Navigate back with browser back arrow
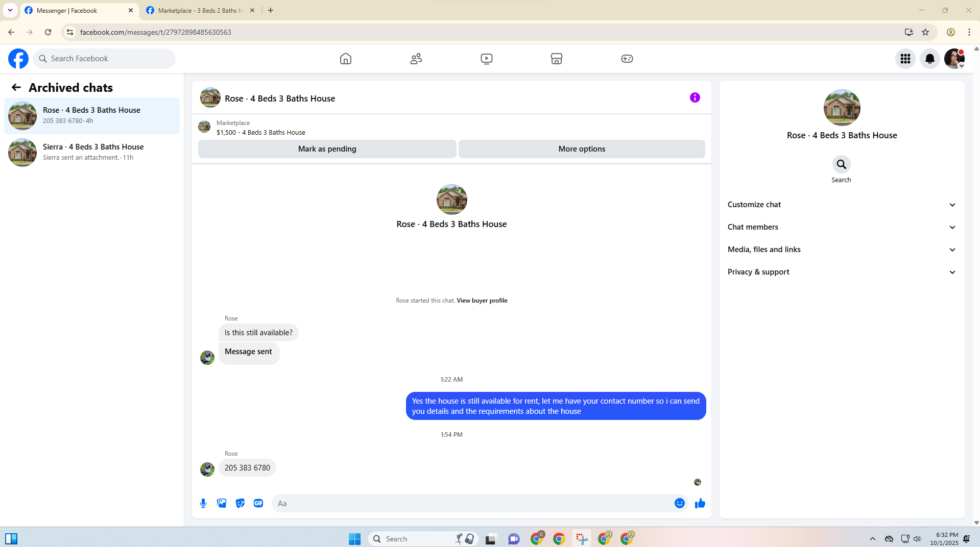Image resolution: width=980 pixels, height=547 pixels. click(11, 32)
